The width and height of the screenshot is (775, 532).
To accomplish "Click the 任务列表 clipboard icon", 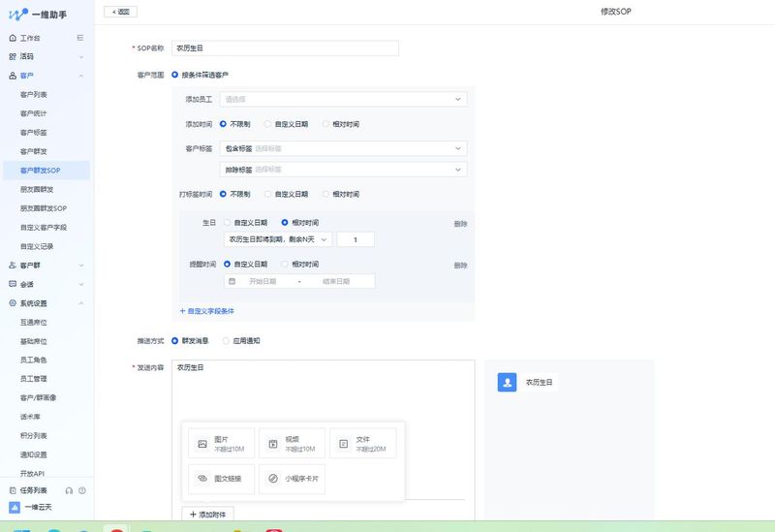I will coord(13,490).
